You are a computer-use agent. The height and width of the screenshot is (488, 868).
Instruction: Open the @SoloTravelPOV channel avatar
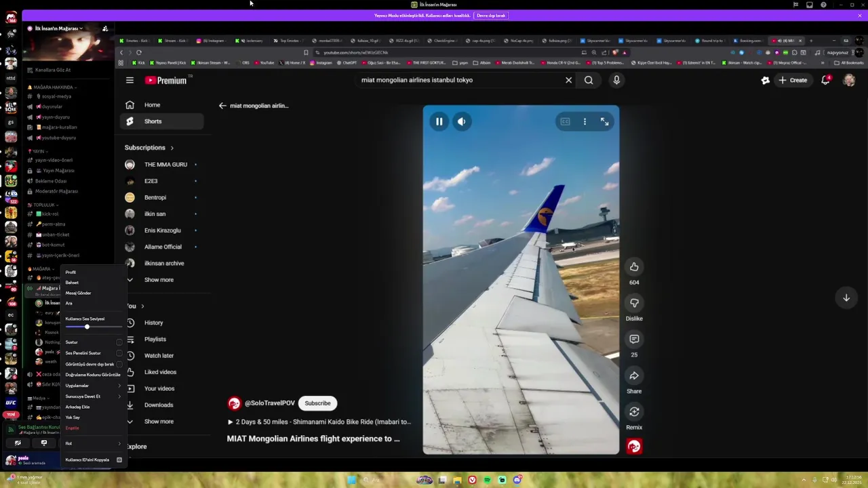(234, 403)
